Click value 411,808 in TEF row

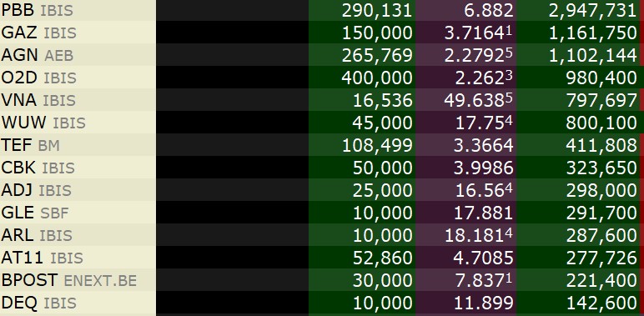tap(601, 146)
